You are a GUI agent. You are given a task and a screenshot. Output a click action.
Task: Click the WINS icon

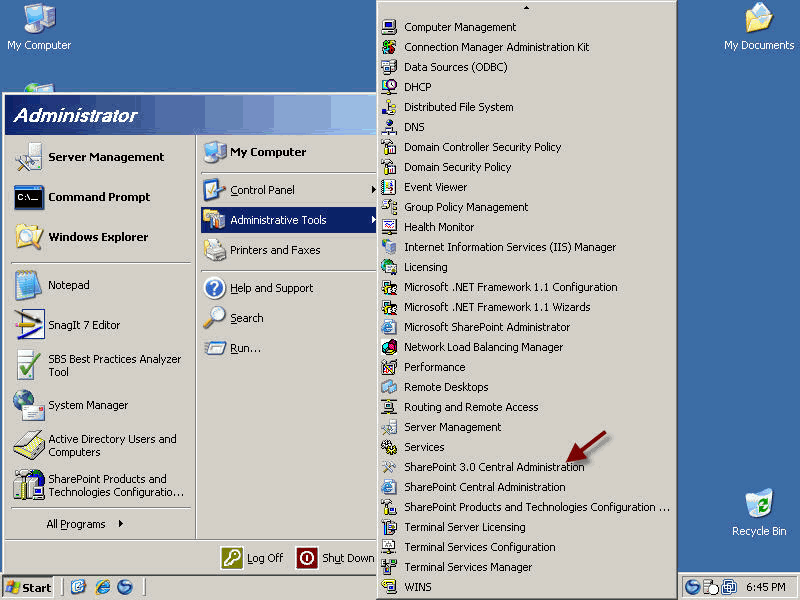pyautogui.click(x=389, y=587)
